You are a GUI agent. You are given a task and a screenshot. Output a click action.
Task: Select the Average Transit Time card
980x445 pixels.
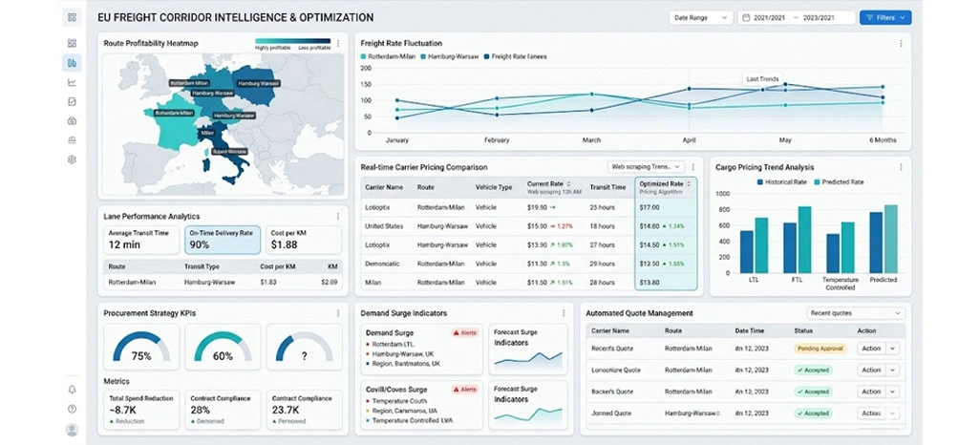click(x=141, y=240)
